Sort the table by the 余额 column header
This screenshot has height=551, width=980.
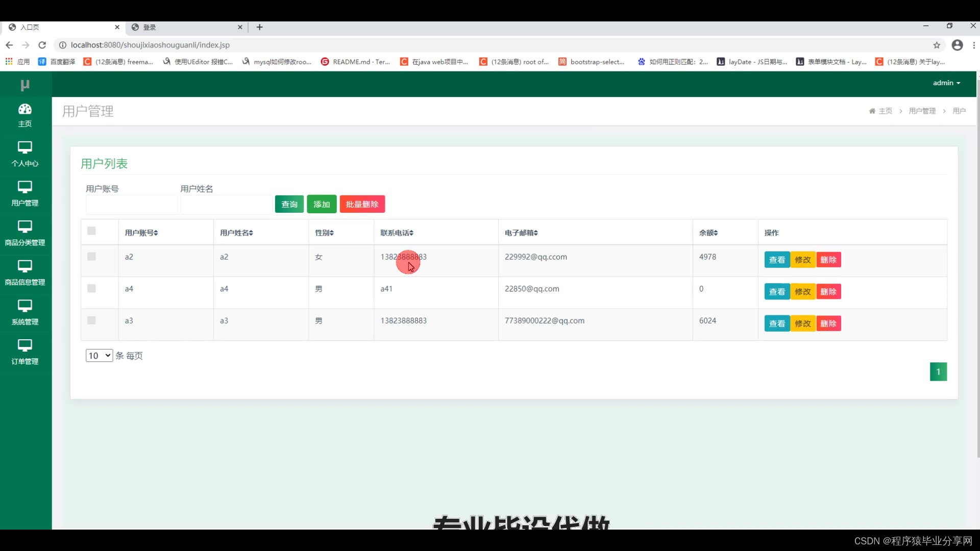click(x=708, y=233)
